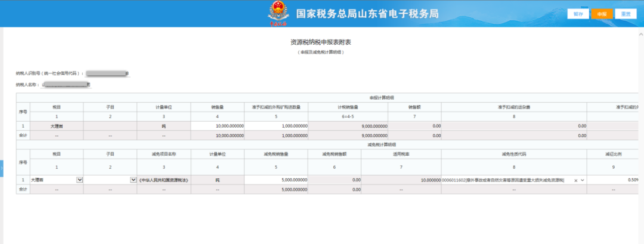Open the 减免性质代码 dropdown arrow
The width and height of the screenshot is (644, 244).
pos(583,180)
